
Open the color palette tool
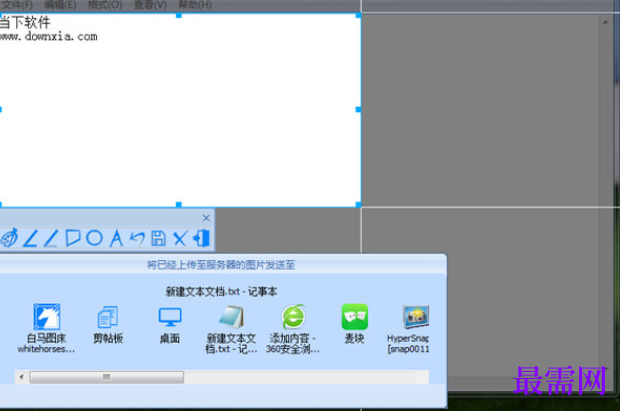[10, 238]
